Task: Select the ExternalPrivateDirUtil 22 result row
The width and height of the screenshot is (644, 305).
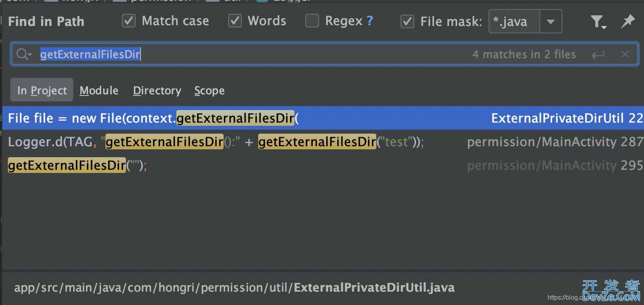Action: [x=323, y=118]
